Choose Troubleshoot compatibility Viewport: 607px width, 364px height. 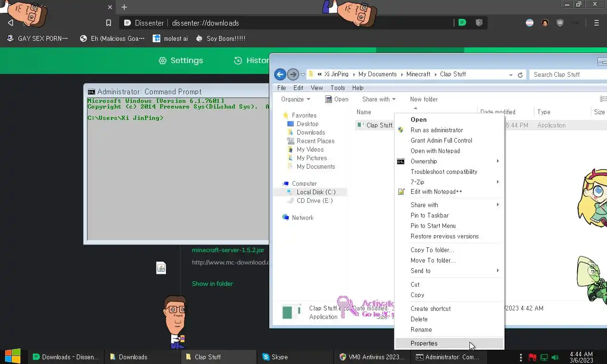point(449,172)
